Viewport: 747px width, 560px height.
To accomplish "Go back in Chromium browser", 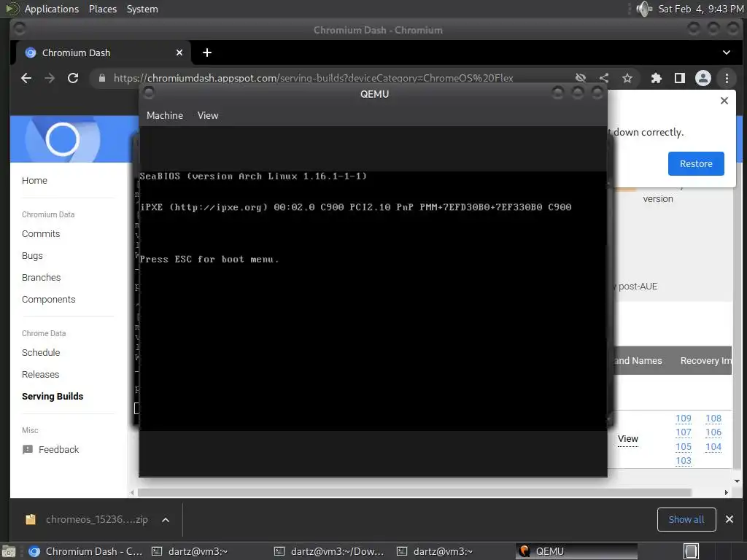I will coord(26,78).
